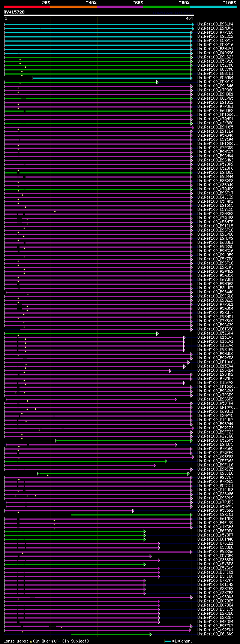Click the purple ~60% identity legend segment
This screenshot has height=644, width=240.
coord(120,6)
